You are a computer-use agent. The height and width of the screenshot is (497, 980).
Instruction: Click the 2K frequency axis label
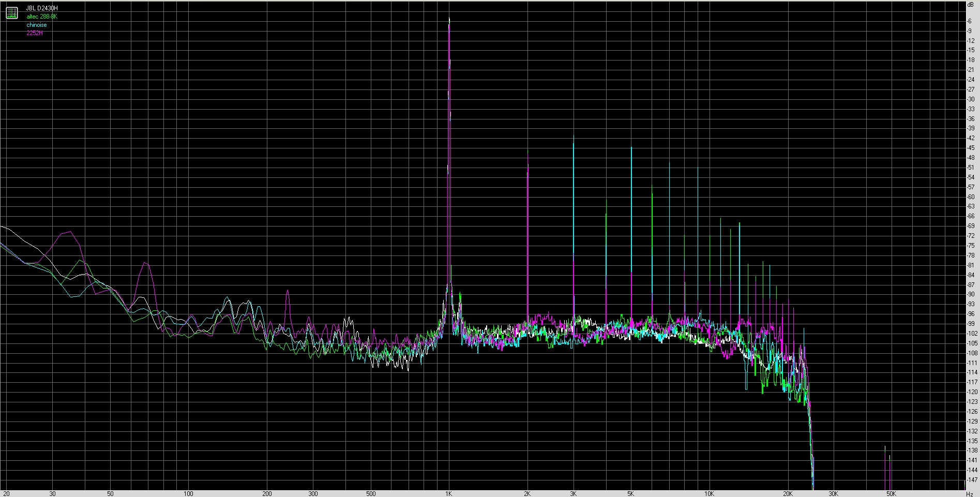click(x=527, y=494)
